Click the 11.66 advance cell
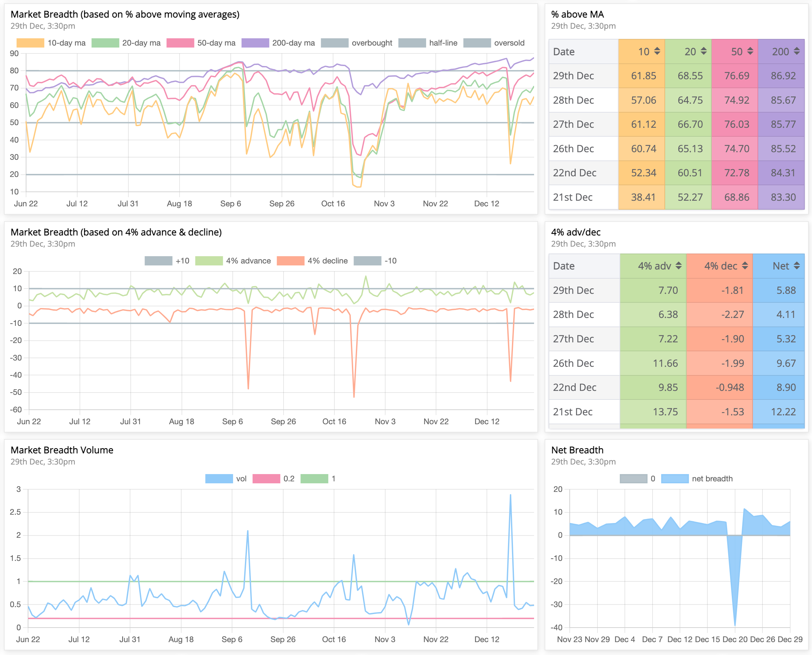The image size is (812, 655). point(653,363)
